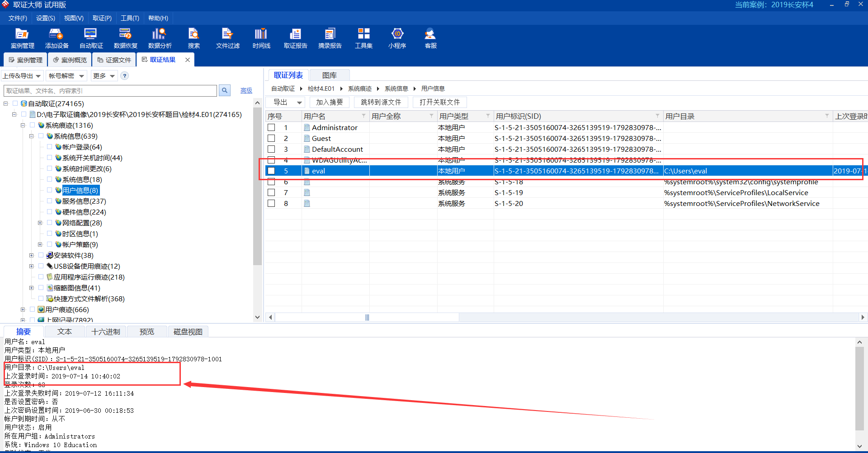Switch to the 图库 tab
The height and width of the screenshot is (453, 868).
click(x=329, y=75)
